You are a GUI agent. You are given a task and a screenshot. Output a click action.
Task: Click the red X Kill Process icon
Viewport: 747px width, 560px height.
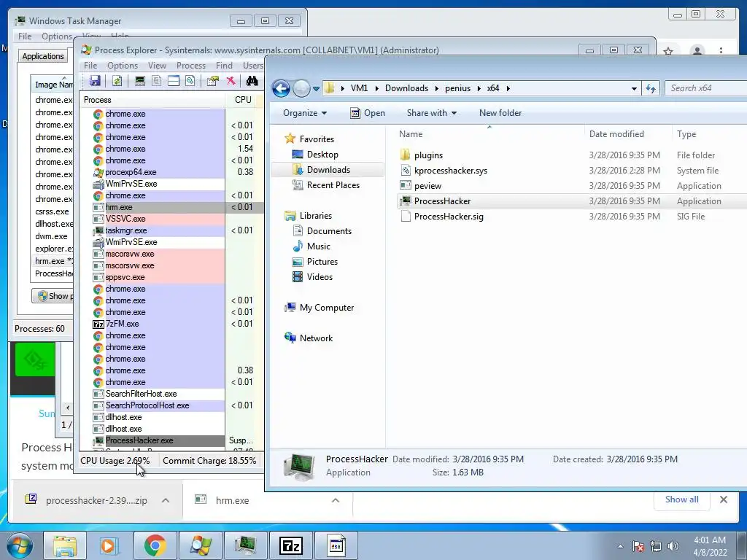point(231,80)
